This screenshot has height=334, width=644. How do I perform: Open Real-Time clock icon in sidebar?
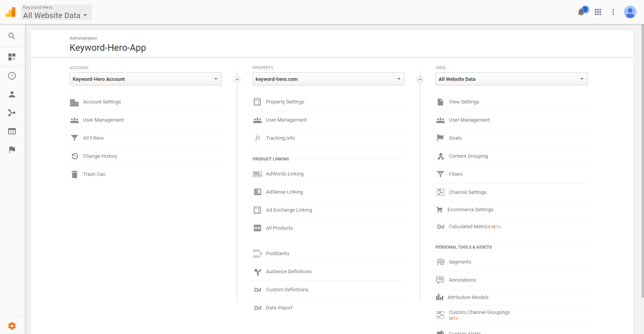pos(12,76)
